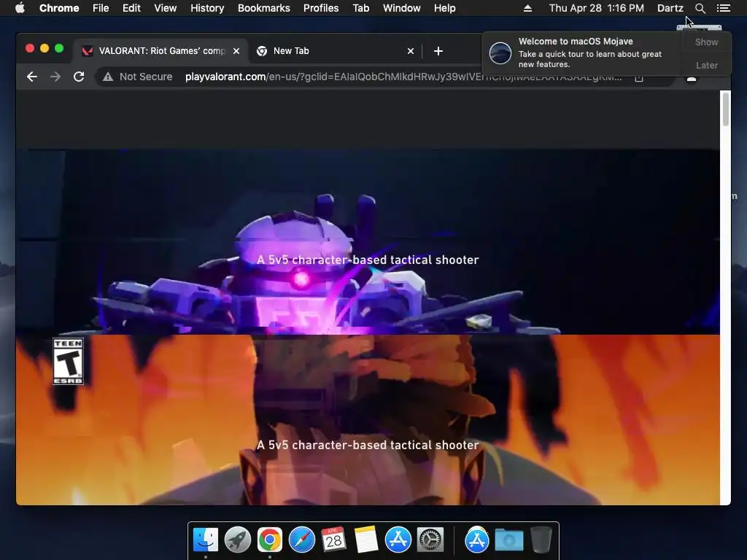Click the Dartz user name
747x560 pixels.
[x=670, y=8]
